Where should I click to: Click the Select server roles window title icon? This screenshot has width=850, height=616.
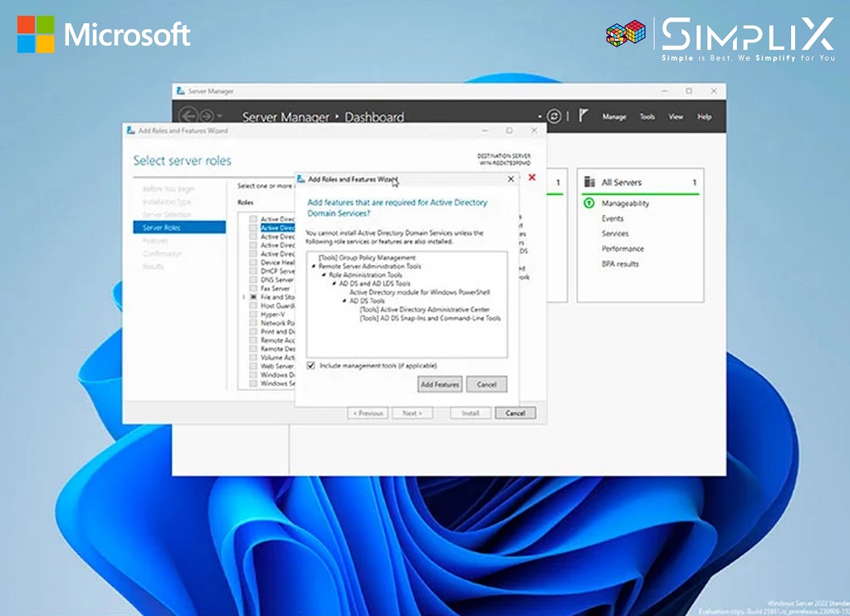(x=130, y=130)
